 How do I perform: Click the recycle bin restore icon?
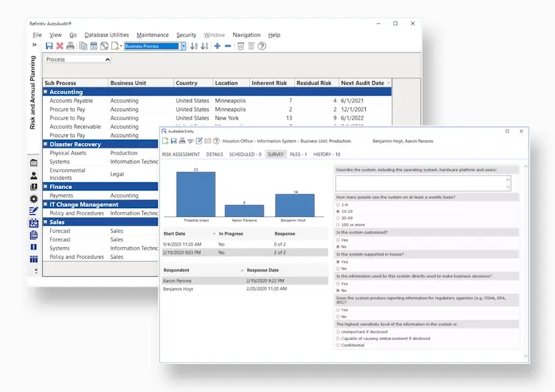tap(241, 46)
